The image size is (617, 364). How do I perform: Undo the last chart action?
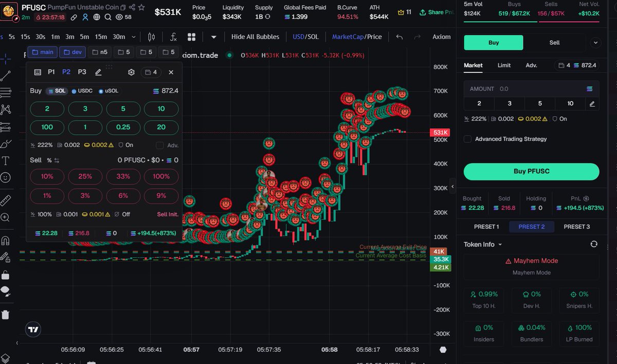click(400, 37)
